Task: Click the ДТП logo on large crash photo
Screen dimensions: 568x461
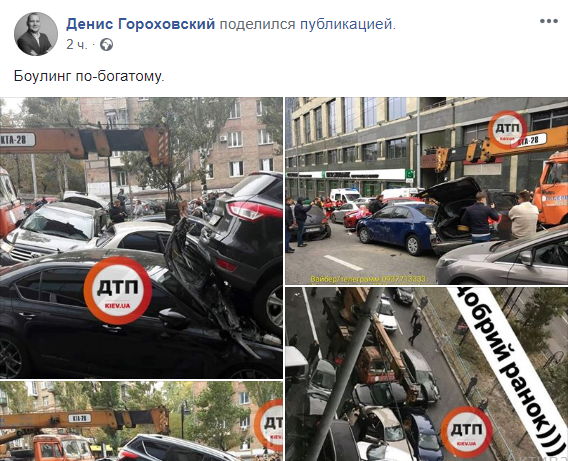Action: click(118, 290)
